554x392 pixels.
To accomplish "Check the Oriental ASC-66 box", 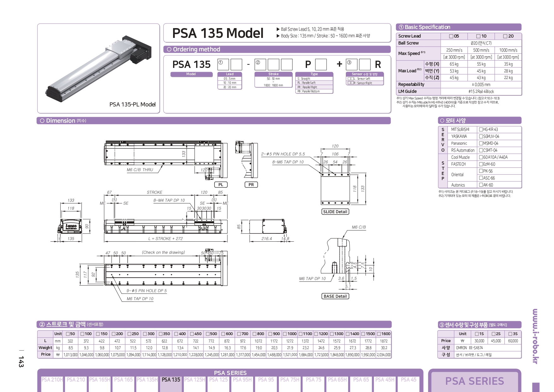I will (481, 178).
